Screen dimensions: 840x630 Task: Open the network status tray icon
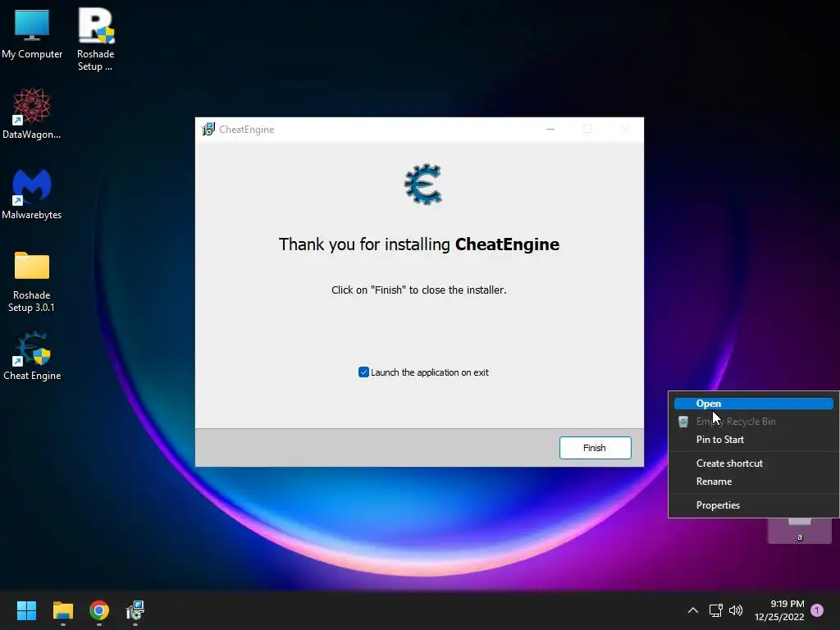coord(715,610)
